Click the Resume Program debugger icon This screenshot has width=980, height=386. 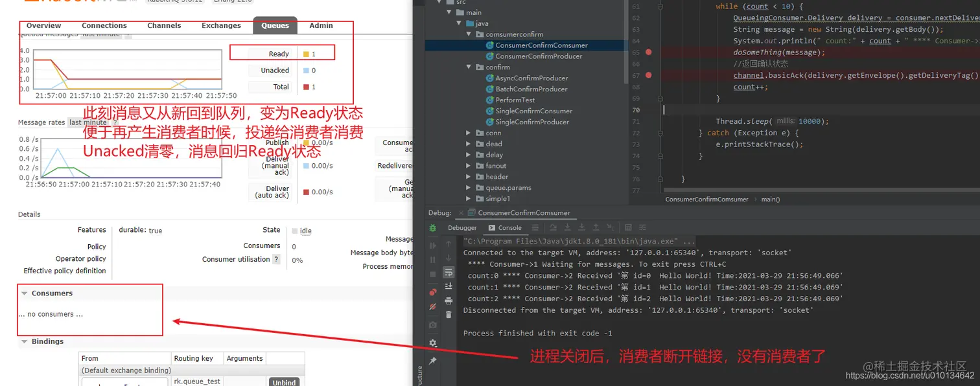433,244
